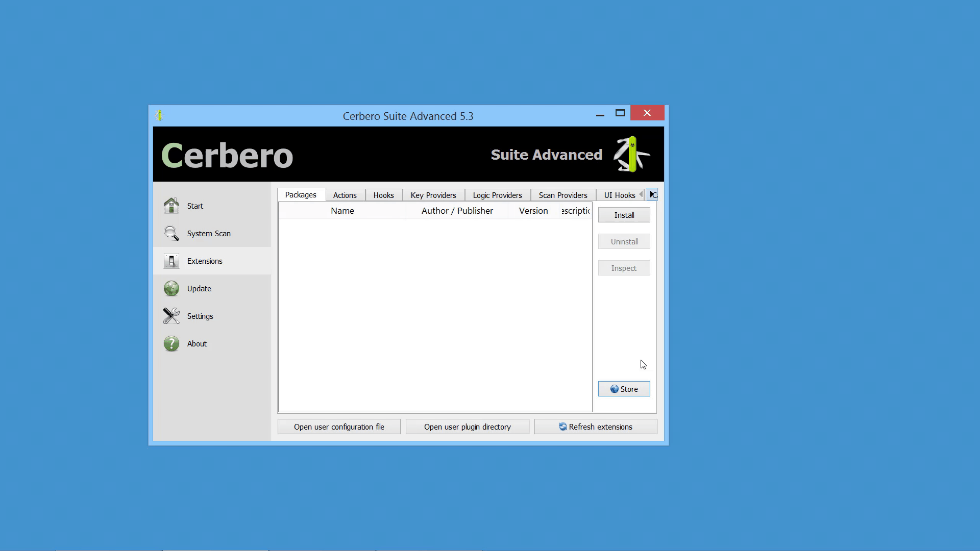
Task: Click Refresh extensions button
Action: point(596,427)
